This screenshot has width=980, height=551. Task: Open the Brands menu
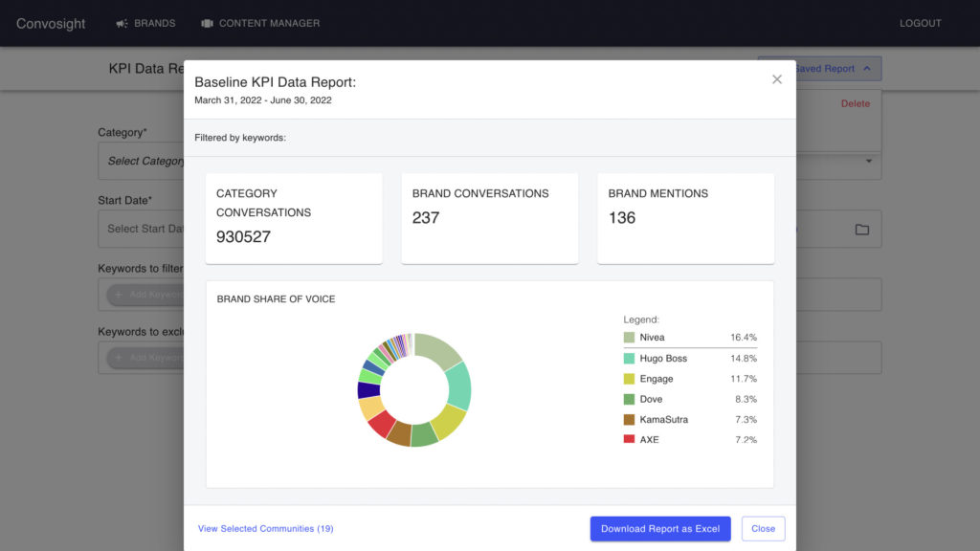click(x=154, y=23)
